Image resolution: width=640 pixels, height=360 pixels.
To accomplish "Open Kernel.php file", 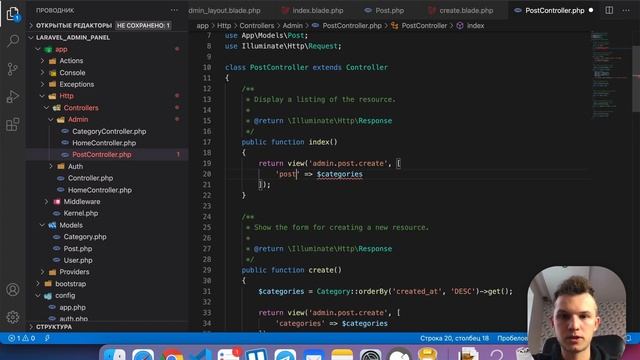I will click(x=80, y=213).
